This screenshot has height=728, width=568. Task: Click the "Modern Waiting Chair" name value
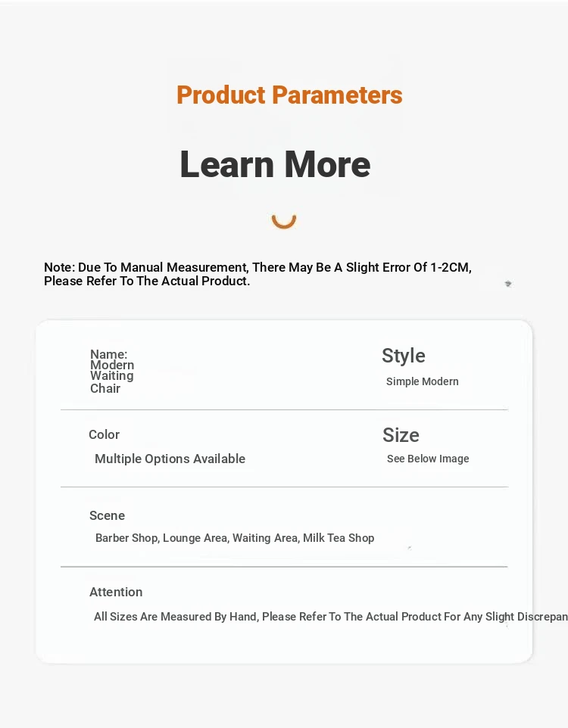point(112,376)
